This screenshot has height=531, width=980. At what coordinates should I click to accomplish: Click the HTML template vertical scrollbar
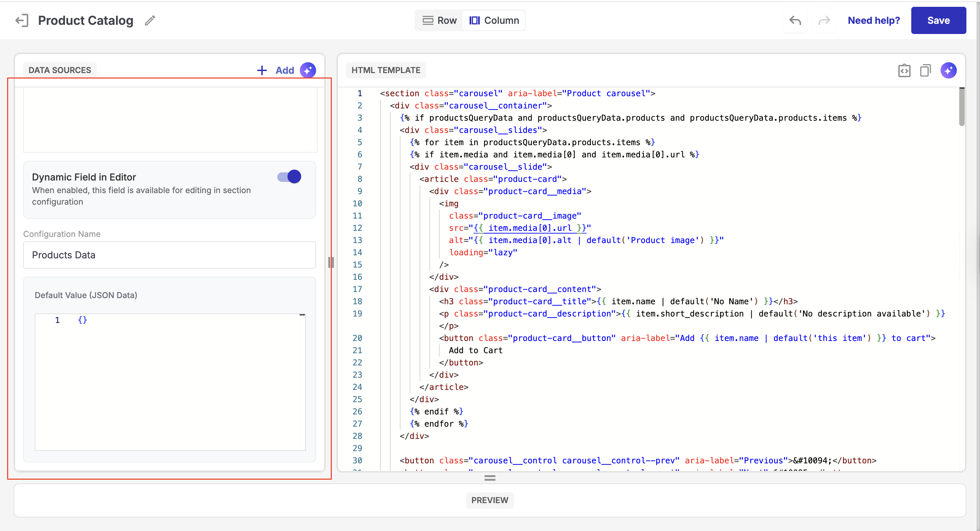click(962, 106)
